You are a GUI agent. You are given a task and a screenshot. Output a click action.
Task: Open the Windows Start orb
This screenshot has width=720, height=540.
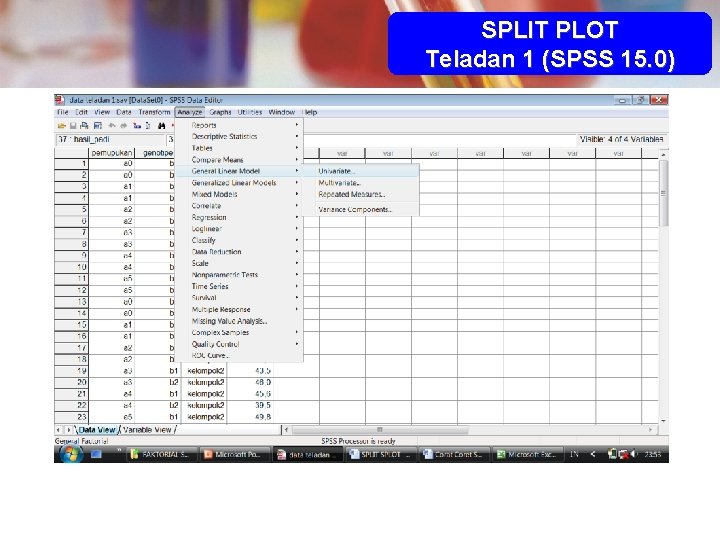point(71,454)
